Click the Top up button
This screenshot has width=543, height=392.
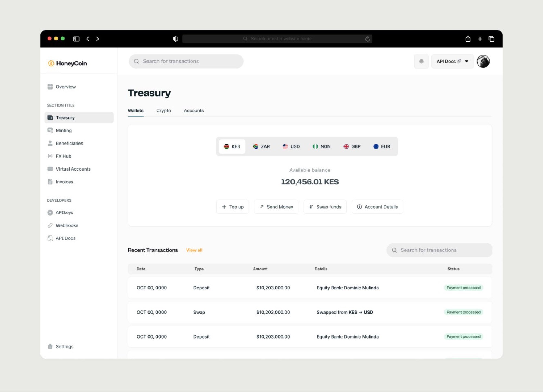click(x=233, y=207)
